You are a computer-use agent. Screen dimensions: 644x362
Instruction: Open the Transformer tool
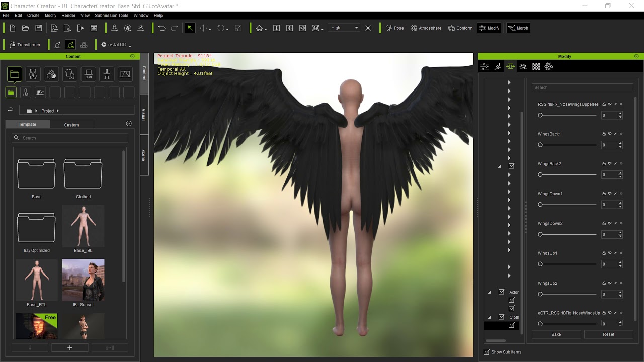(25, 45)
